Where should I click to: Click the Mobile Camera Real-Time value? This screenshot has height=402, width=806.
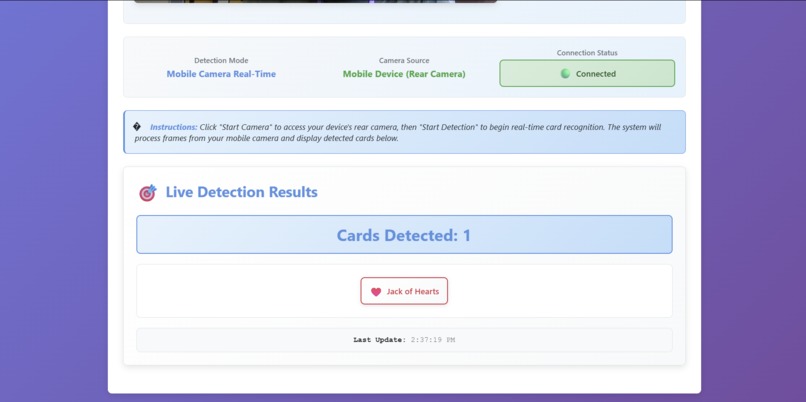[221, 74]
